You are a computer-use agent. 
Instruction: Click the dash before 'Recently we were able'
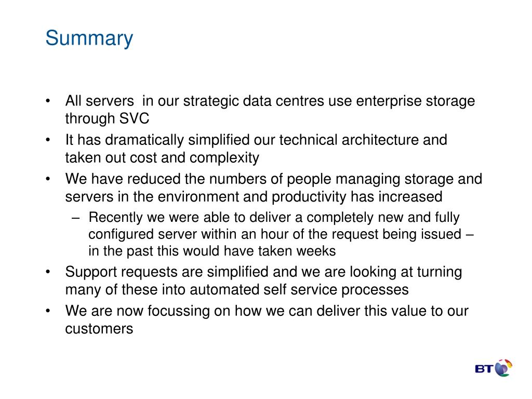click(76, 218)
